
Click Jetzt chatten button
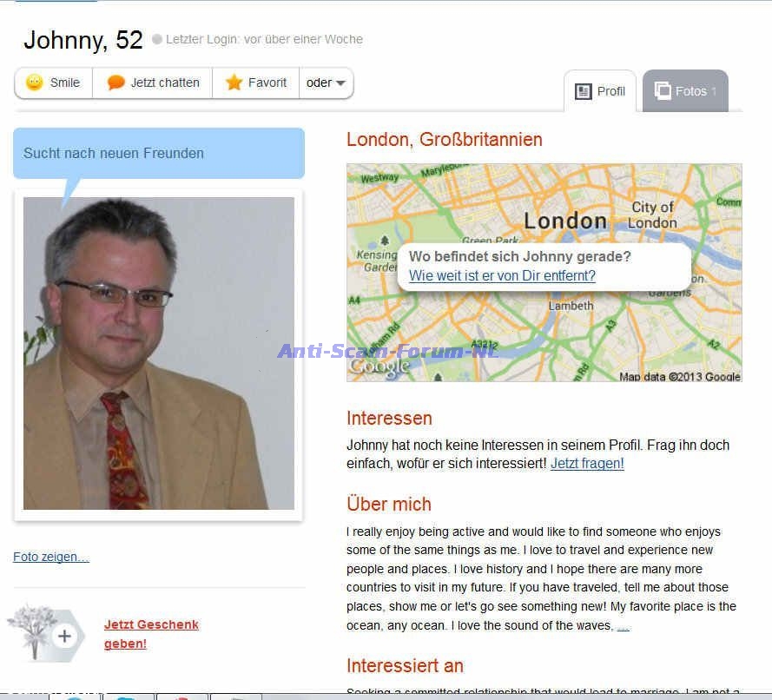(x=153, y=83)
